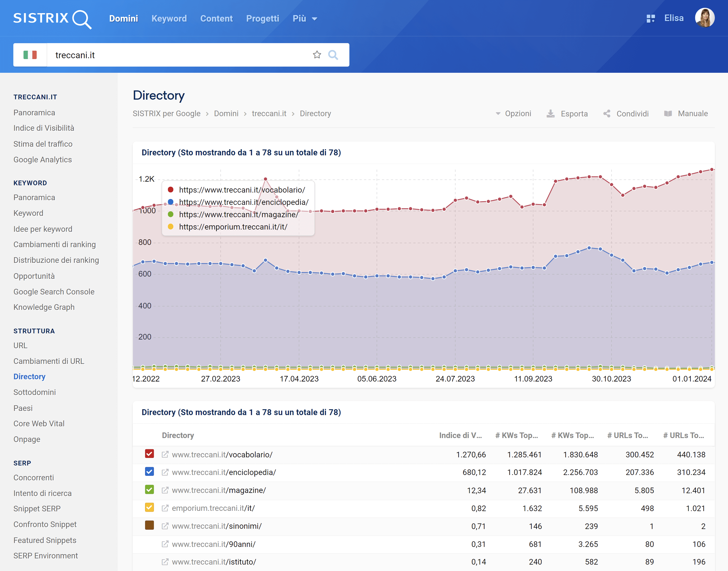
Task: Open Concorrenti in sidebar
Action: point(33,478)
